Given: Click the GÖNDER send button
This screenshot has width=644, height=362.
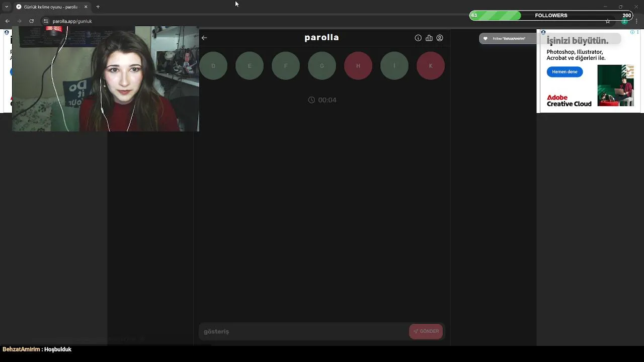Looking at the screenshot, I should coord(426,331).
